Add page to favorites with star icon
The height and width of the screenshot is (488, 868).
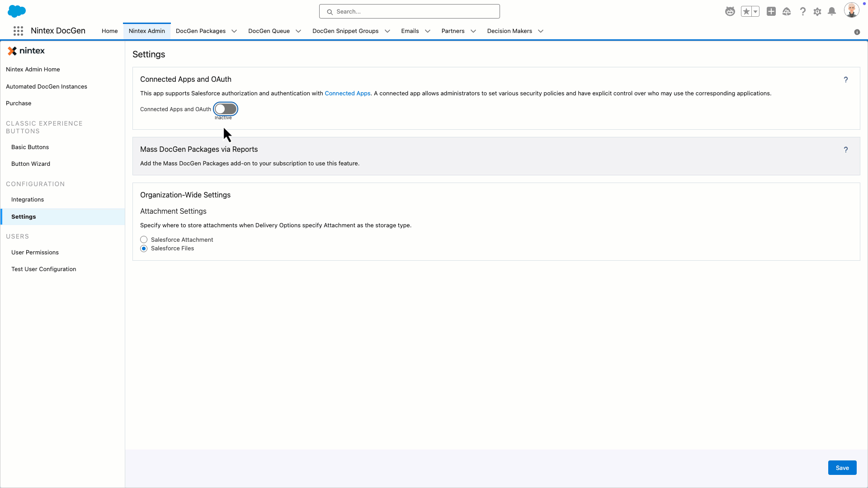click(x=746, y=12)
